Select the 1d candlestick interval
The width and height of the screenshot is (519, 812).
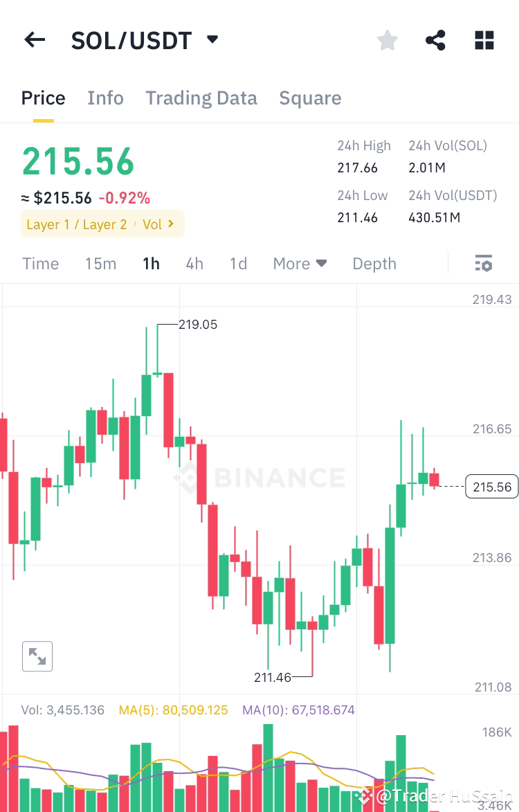click(238, 263)
